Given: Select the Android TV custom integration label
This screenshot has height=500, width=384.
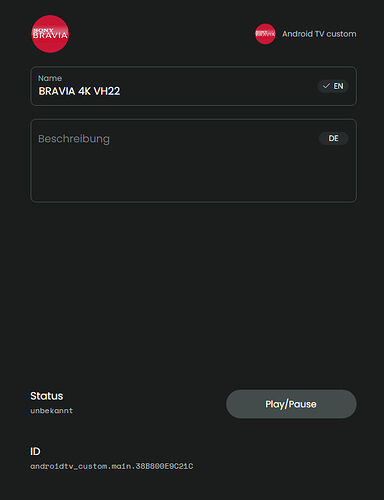Looking at the screenshot, I should (x=319, y=34).
